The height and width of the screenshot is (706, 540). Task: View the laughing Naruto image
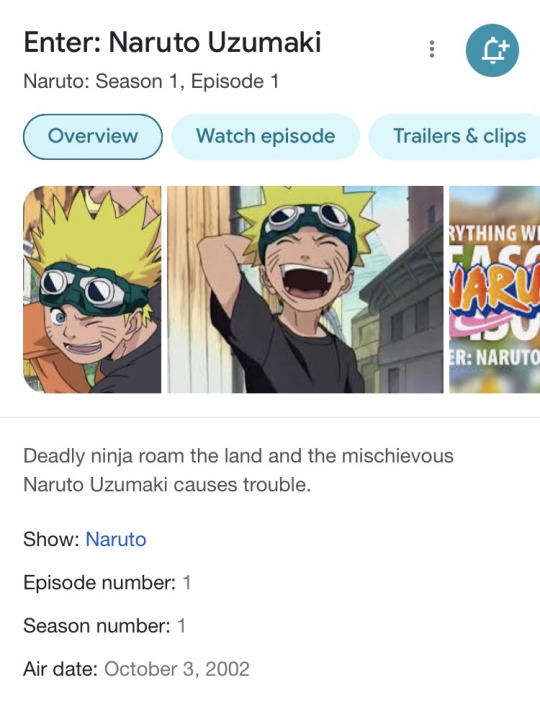tap(305, 290)
